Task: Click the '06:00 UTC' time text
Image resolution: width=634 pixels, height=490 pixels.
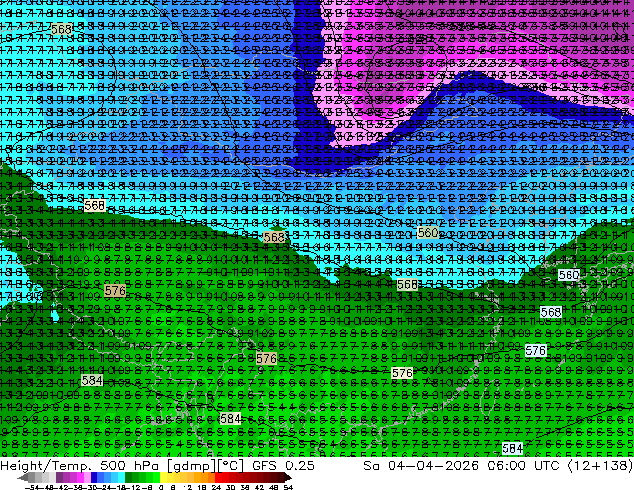Action: [523, 466]
